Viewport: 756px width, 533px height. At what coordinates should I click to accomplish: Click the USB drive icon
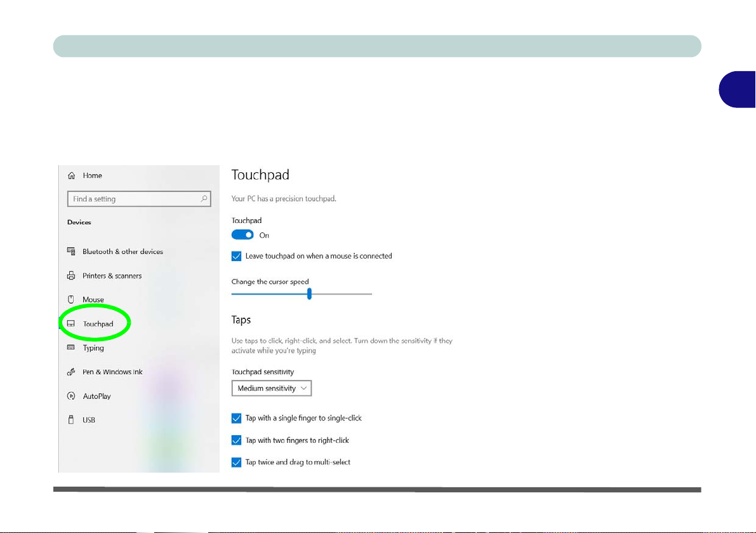click(71, 420)
